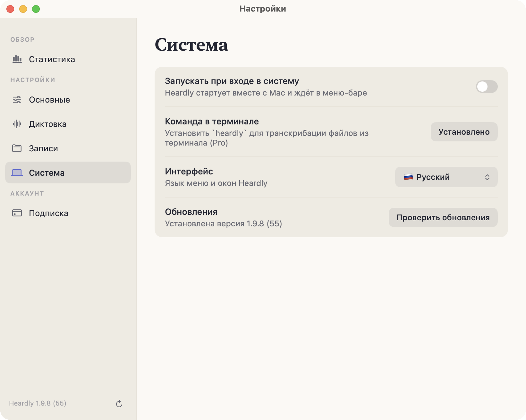Click the Установлена версия 1.9.8 (55) text
The image size is (526, 420).
pyautogui.click(x=223, y=223)
